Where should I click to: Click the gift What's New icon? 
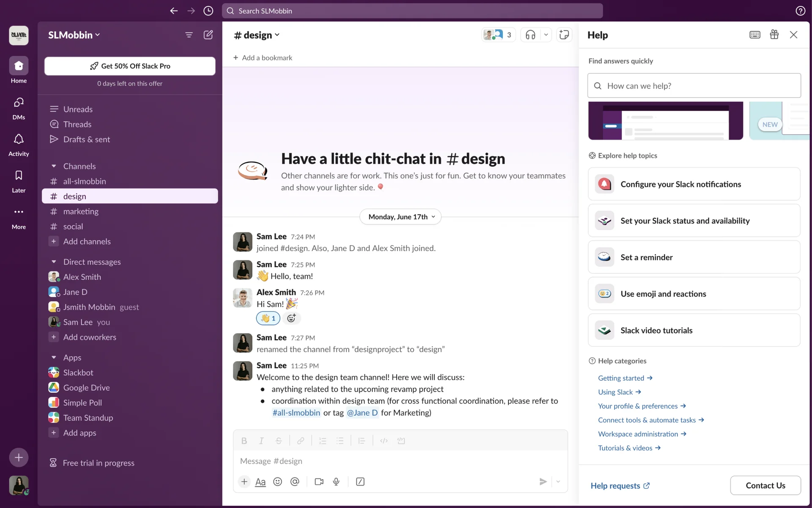click(774, 35)
